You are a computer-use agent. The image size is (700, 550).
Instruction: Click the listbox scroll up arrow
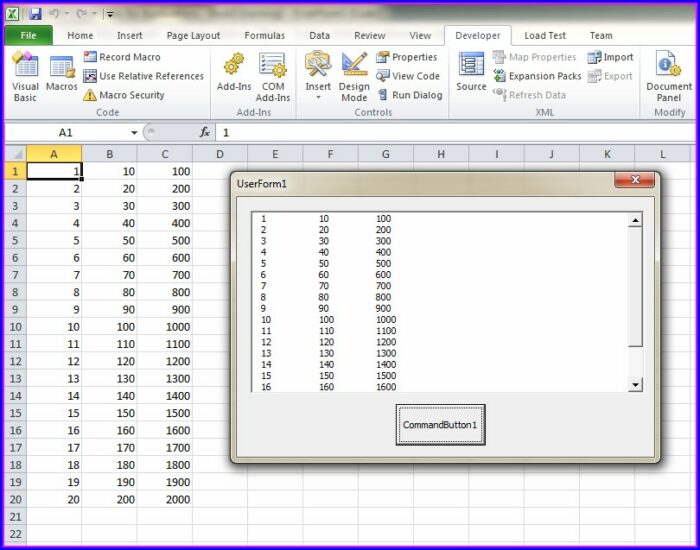[635, 220]
